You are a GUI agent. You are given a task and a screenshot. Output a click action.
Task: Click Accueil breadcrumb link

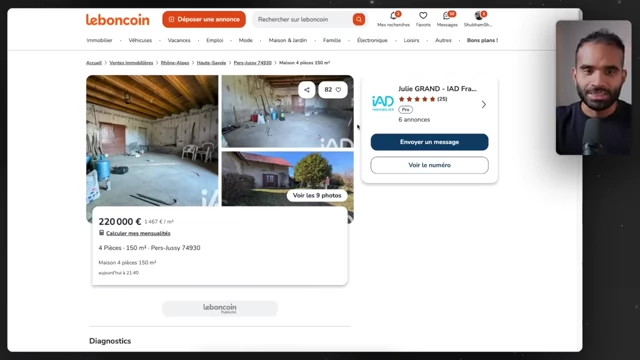tap(94, 63)
